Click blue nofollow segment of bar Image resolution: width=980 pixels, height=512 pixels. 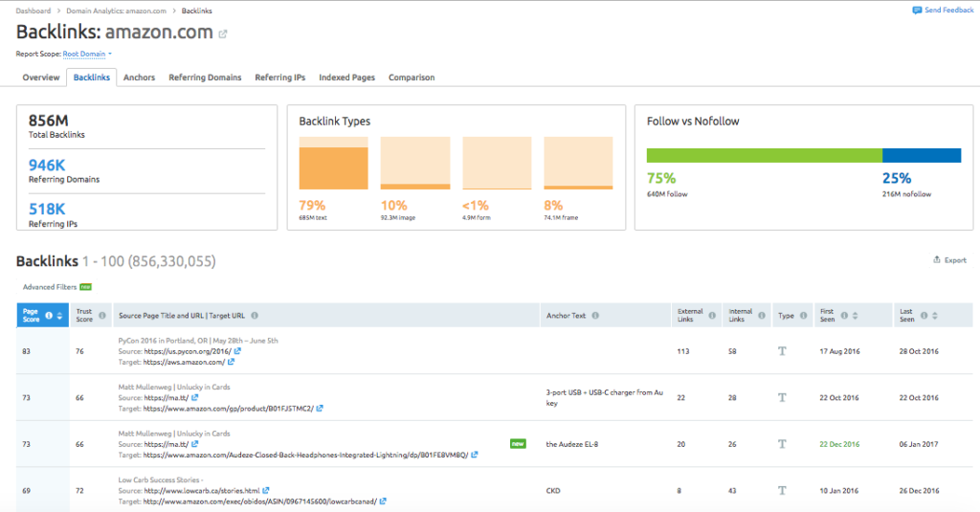pos(922,156)
